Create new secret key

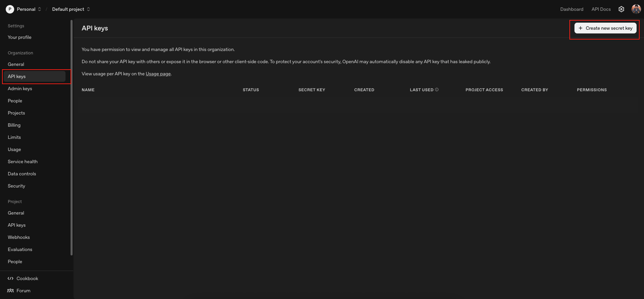pyautogui.click(x=606, y=28)
